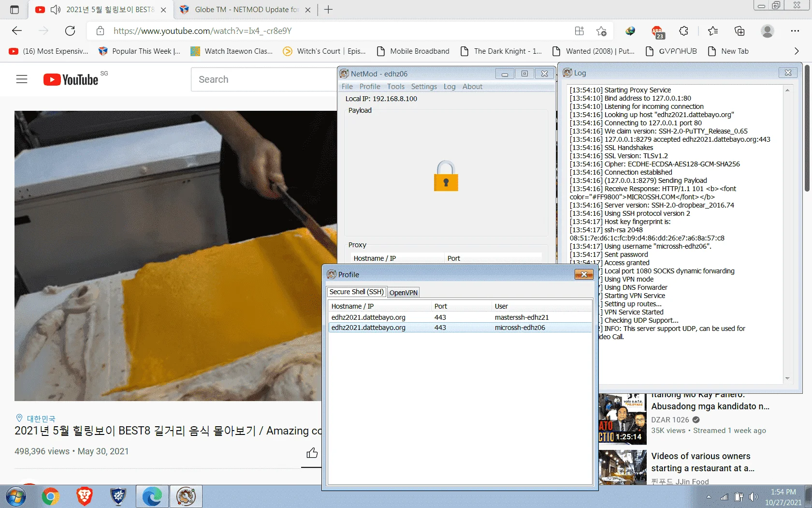The height and width of the screenshot is (508, 812).
Task: Click the Hostname / IP column header in Profile
Action: (379, 306)
